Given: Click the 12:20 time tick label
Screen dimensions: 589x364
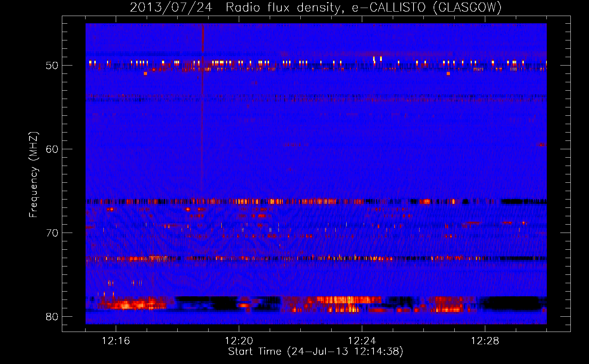Looking at the screenshot, I should coord(239,341).
